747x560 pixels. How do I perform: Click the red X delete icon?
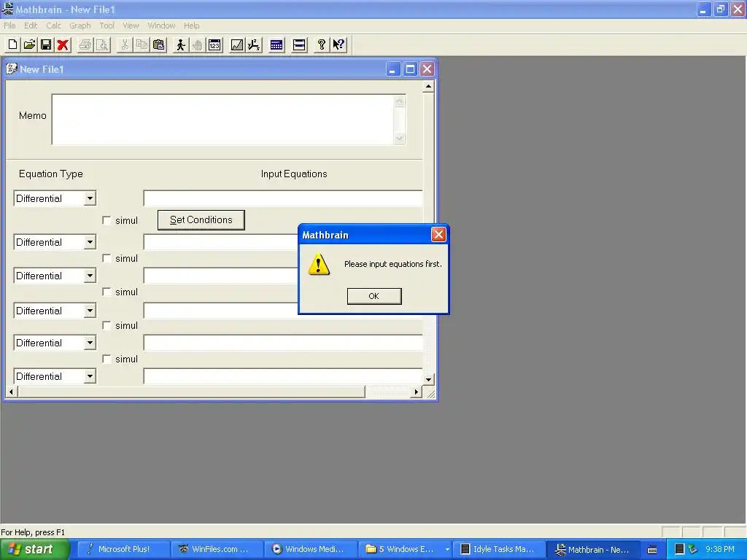[x=63, y=44]
